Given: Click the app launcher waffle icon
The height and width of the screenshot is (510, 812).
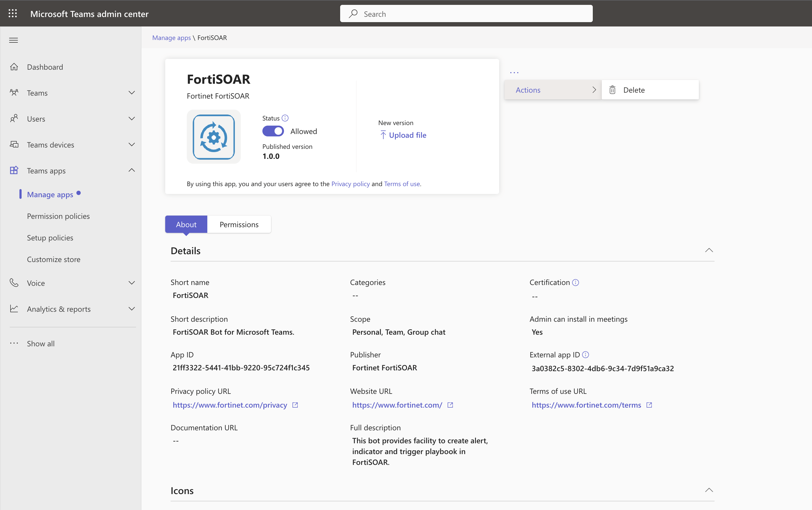Looking at the screenshot, I should [x=13, y=13].
